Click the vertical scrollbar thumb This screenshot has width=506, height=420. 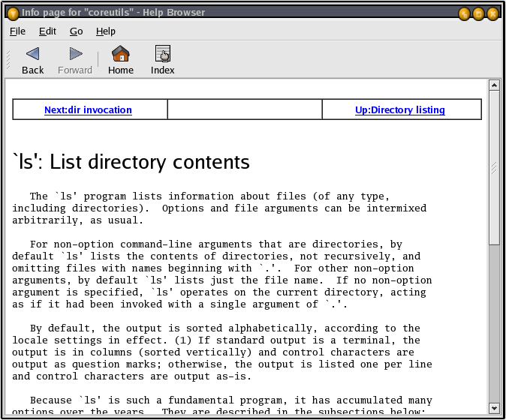(x=494, y=167)
